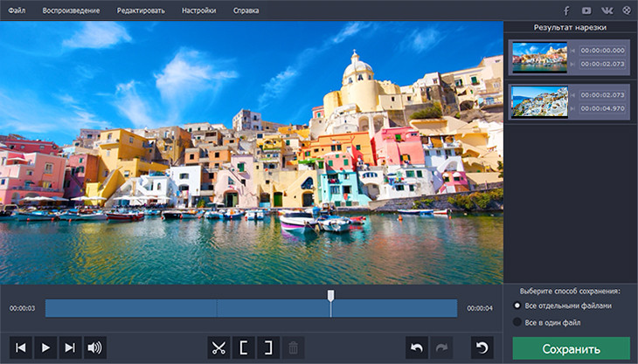Click the trash delete fragment icon

[x=294, y=347]
